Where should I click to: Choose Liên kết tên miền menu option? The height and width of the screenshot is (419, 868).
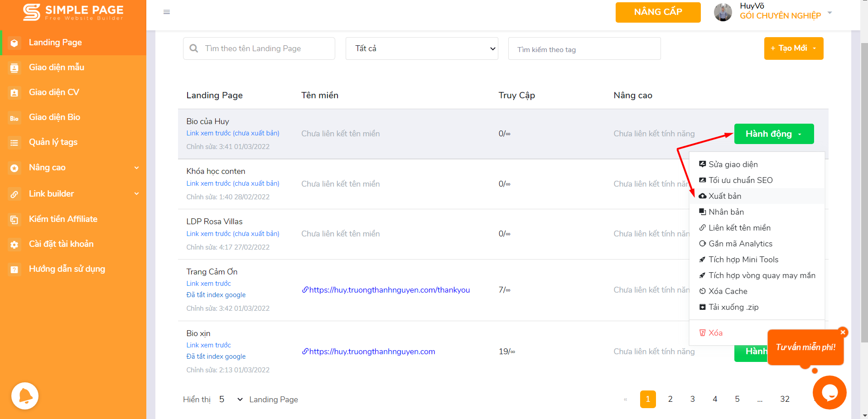point(739,228)
